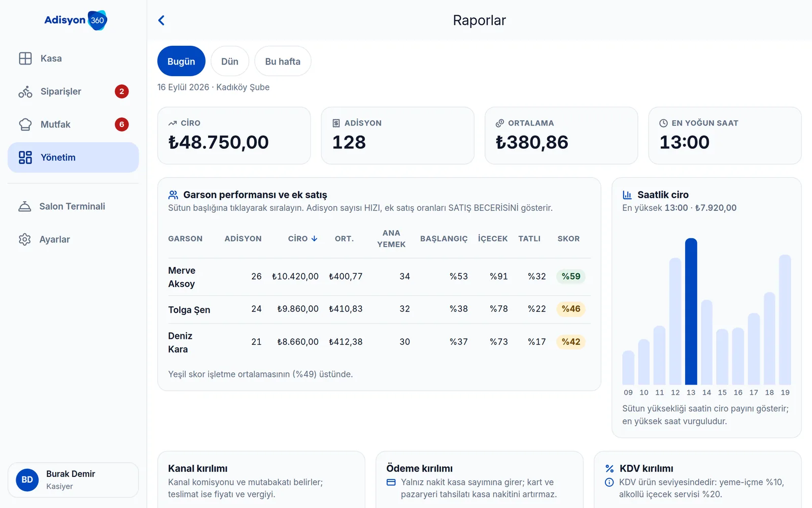Open Salon Terminali from the sidebar

click(73, 206)
